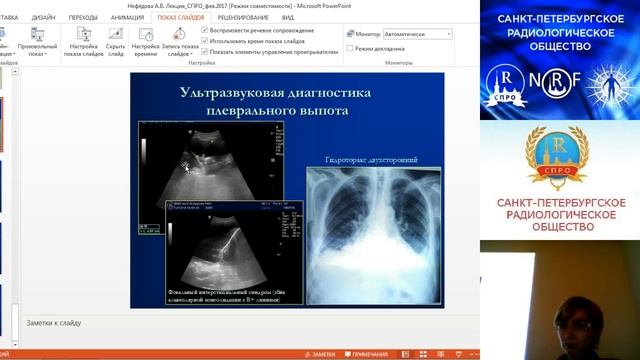Open the Произвольный показ custom show menu
Viewport: 640px width, 360px height.
(37, 42)
